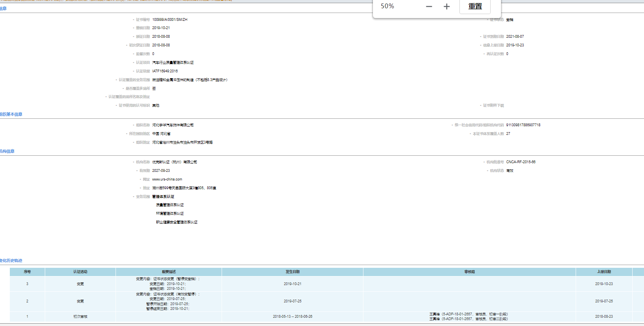
Task: Click the bold 管理体系认证 scope heading
Action: [x=163, y=197]
